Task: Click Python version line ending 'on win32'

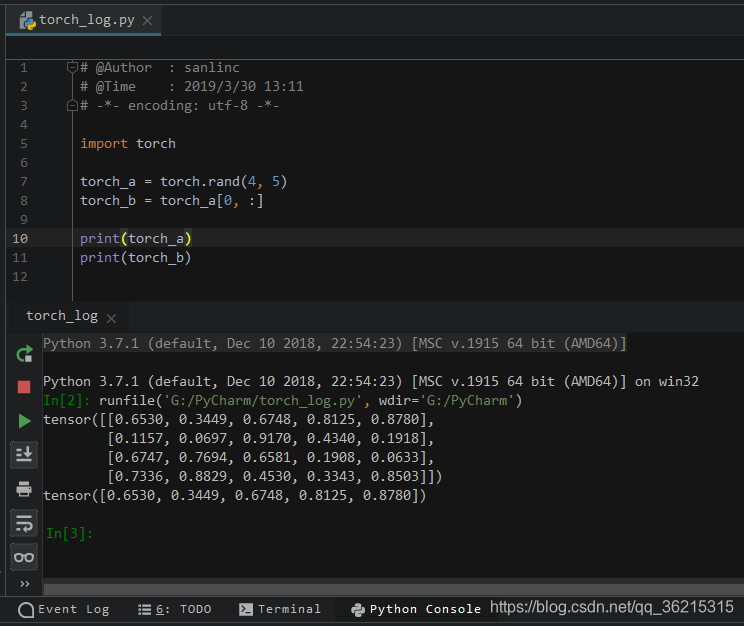Action: point(371,382)
